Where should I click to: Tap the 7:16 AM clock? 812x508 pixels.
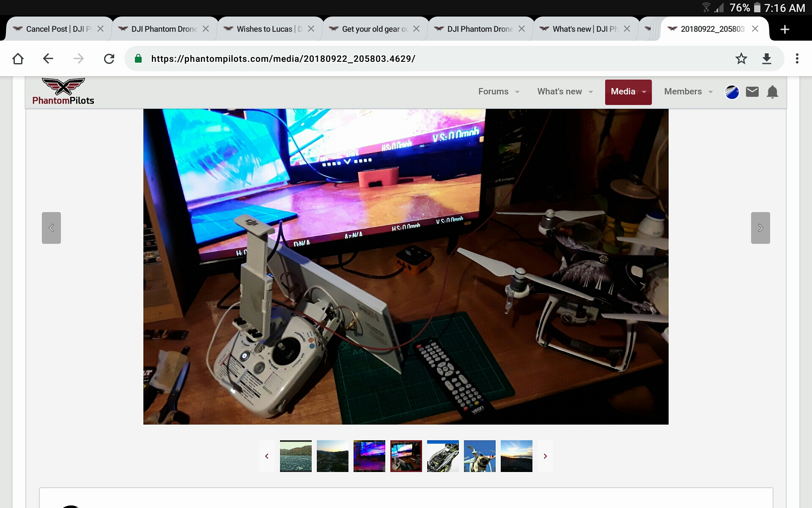coord(785,8)
